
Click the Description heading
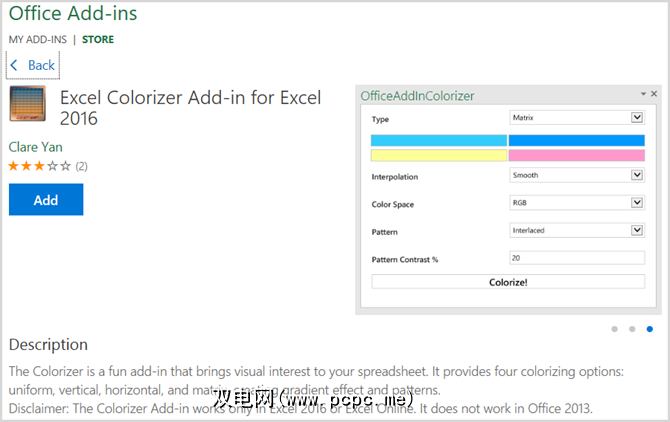click(48, 345)
